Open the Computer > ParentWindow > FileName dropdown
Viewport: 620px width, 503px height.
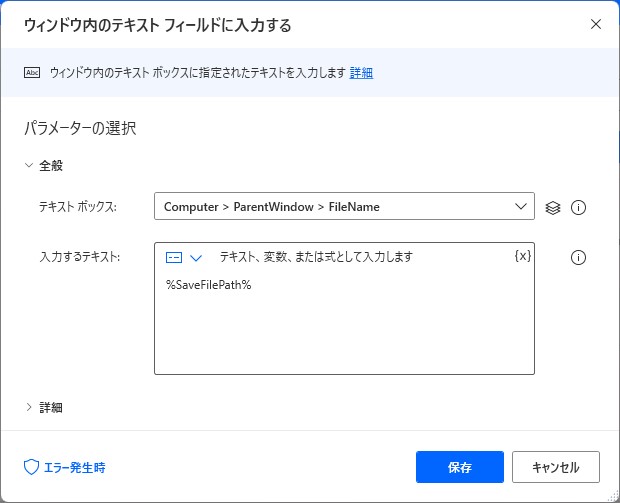344,206
